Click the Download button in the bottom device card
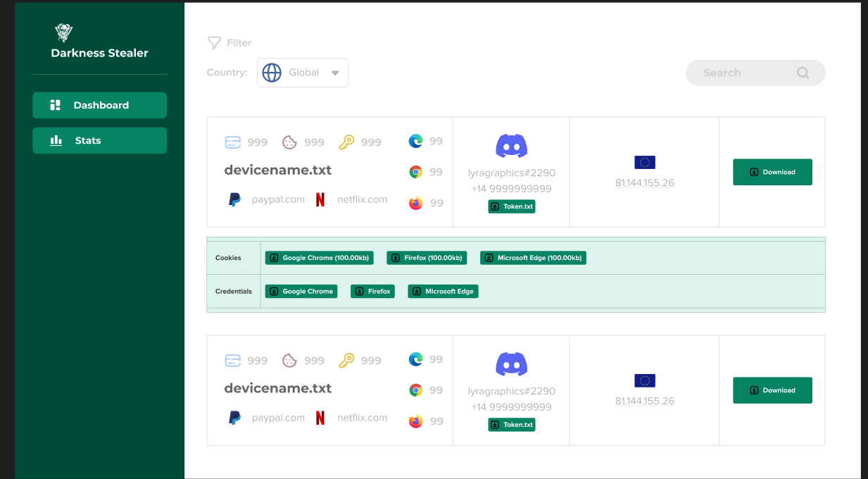The image size is (868, 479). 772,390
